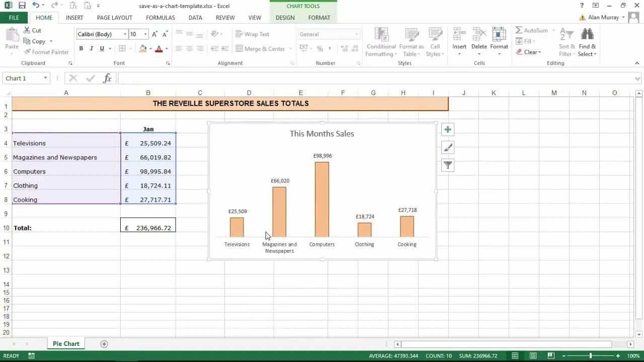Open Clear dropdown in Editing group
The image size is (644, 362).
coord(528,52)
